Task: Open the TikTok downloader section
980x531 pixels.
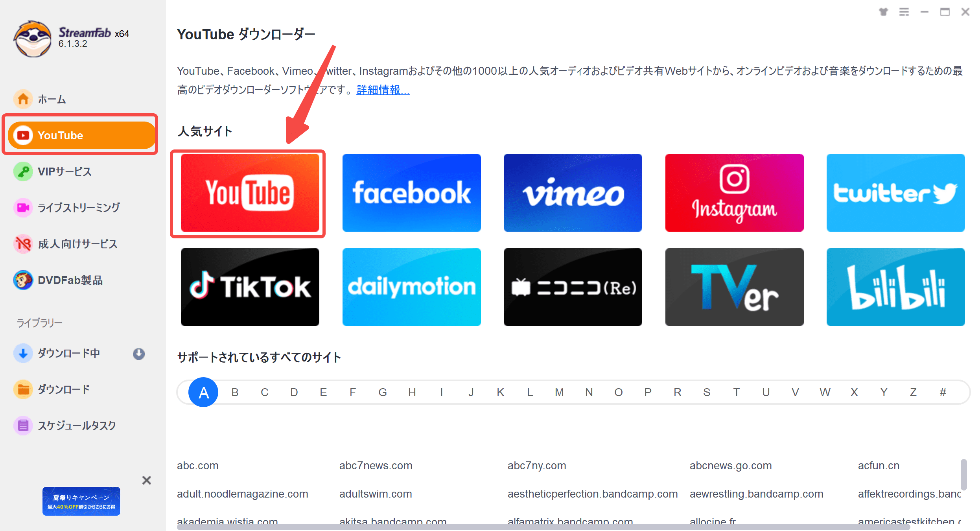Action: click(250, 286)
